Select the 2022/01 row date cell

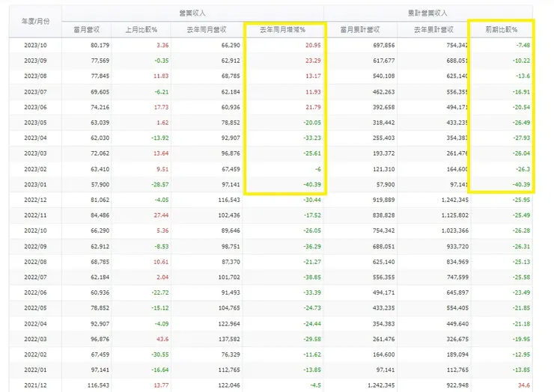click(x=35, y=370)
